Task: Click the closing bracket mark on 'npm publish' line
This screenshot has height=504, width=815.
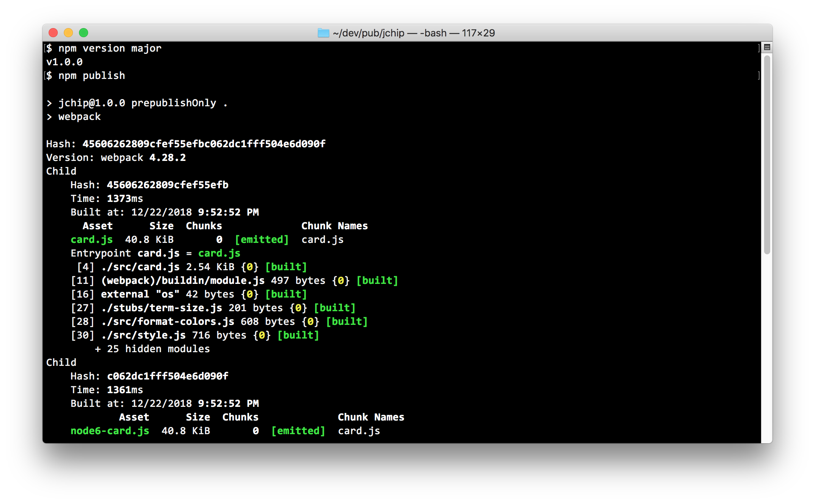Action: (x=758, y=76)
